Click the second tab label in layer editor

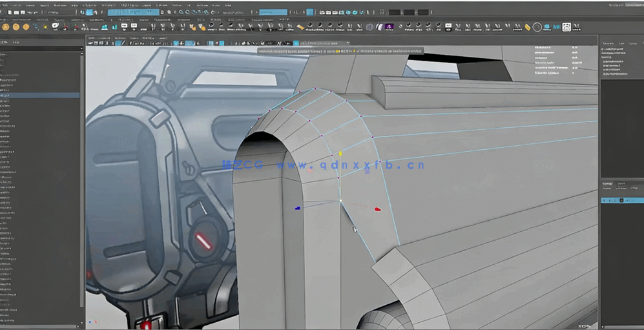621,183
